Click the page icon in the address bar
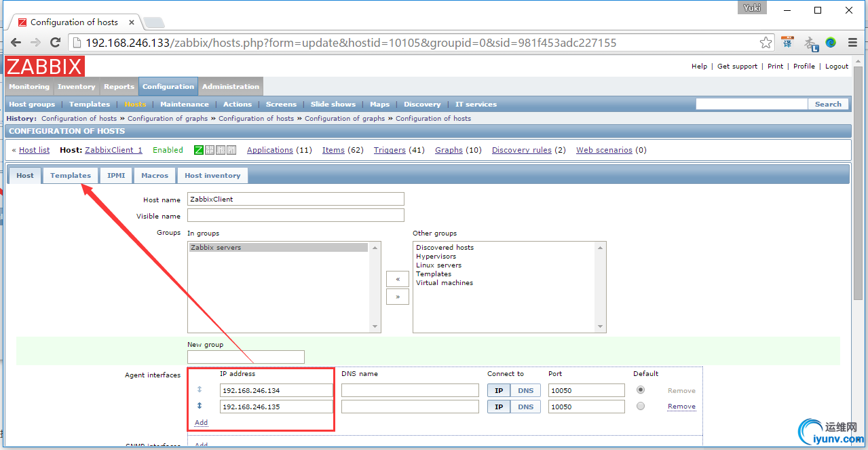 pos(77,43)
